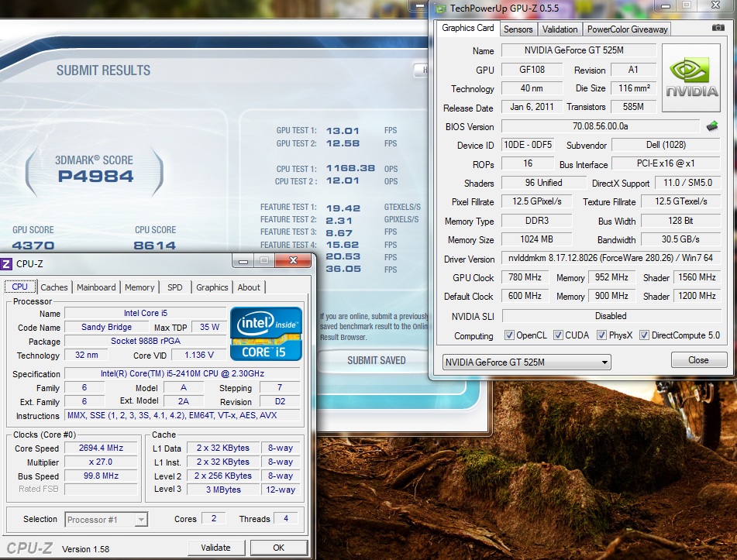Toggle the OpenCL checkbox in GPU-Z
Image resolution: width=737 pixels, height=560 pixels.
(x=509, y=335)
